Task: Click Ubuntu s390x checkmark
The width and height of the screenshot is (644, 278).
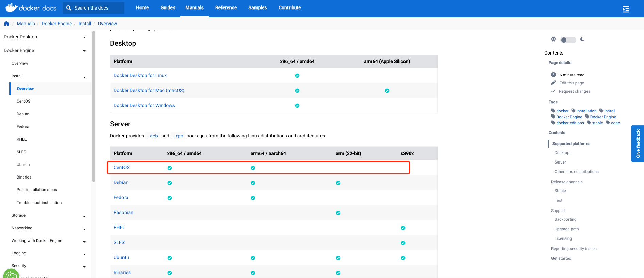Action: 403,258
